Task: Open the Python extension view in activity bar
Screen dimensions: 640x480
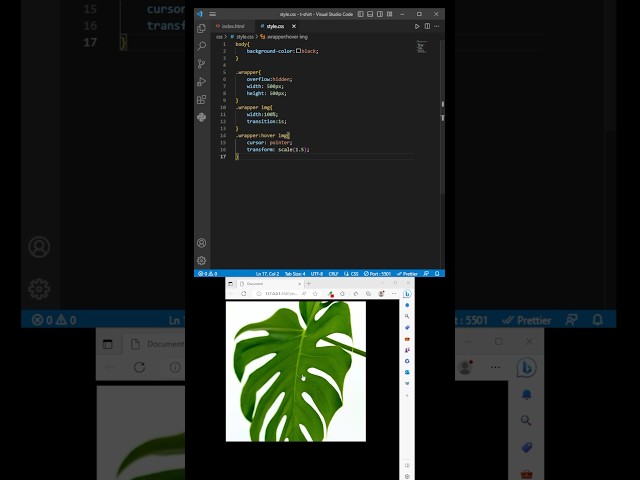Action: pyautogui.click(x=201, y=118)
